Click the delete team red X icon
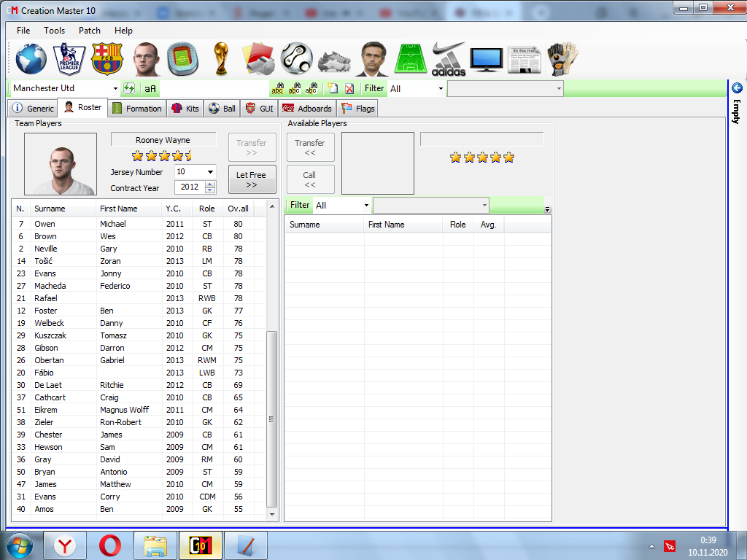 tap(349, 88)
